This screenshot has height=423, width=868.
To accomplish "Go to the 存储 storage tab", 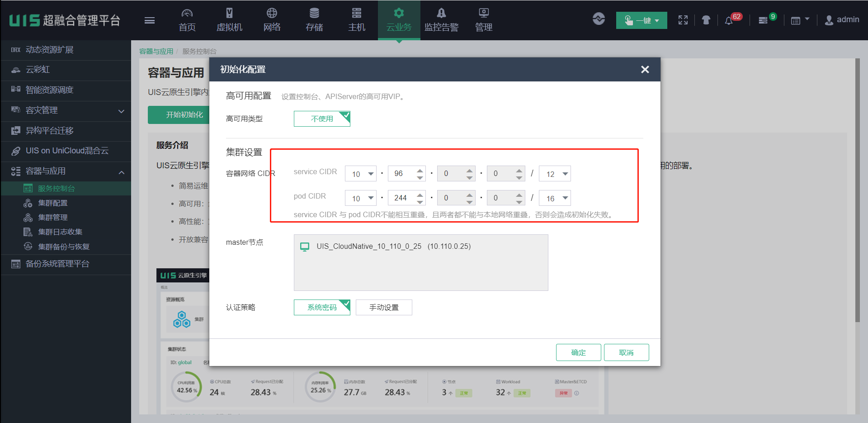I will [x=314, y=20].
